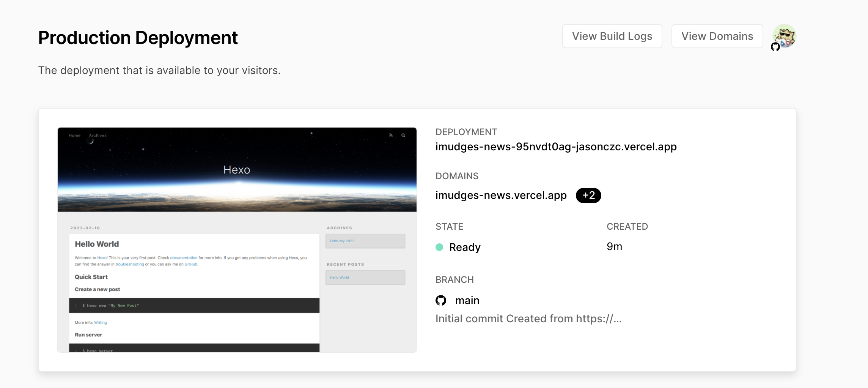Click the STATE label
Image resolution: width=868 pixels, height=388 pixels.
tap(449, 226)
